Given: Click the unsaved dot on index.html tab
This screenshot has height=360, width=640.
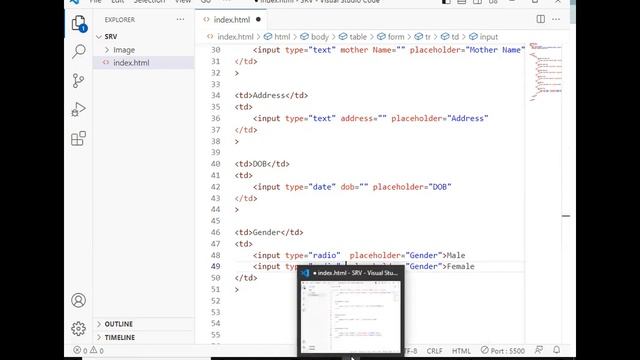Looking at the screenshot, I should (258, 19).
